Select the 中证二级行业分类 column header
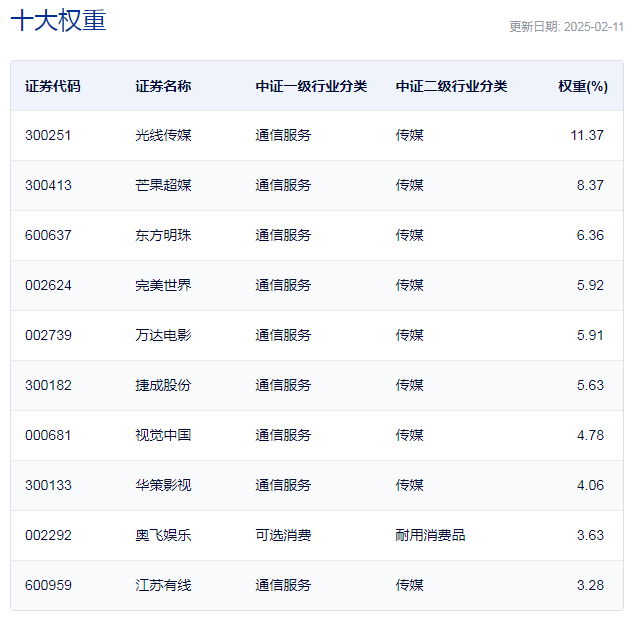 click(x=451, y=86)
